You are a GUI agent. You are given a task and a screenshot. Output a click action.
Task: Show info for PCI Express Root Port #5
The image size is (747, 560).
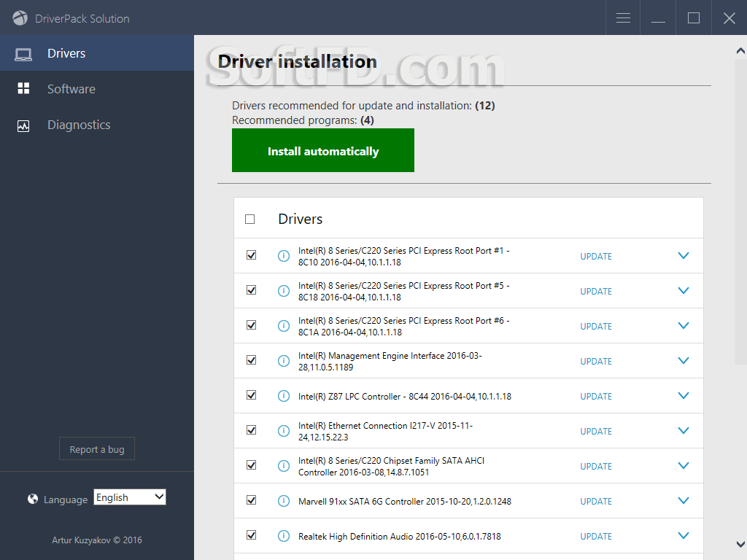[284, 291]
